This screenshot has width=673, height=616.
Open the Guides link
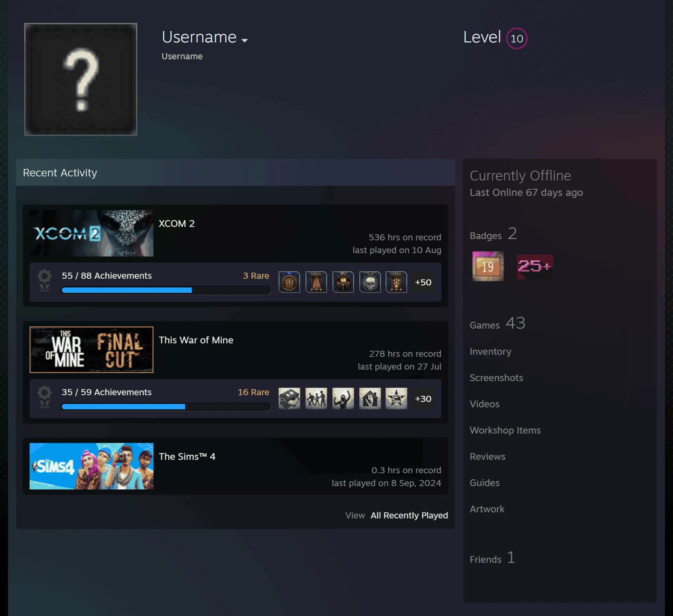(x=484, y=483)
